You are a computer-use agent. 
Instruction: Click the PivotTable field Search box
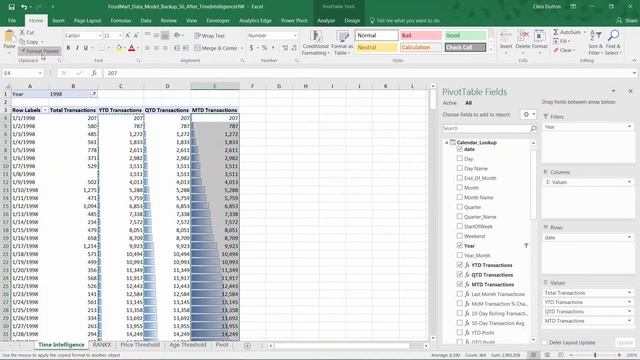[x=486, y=129]
